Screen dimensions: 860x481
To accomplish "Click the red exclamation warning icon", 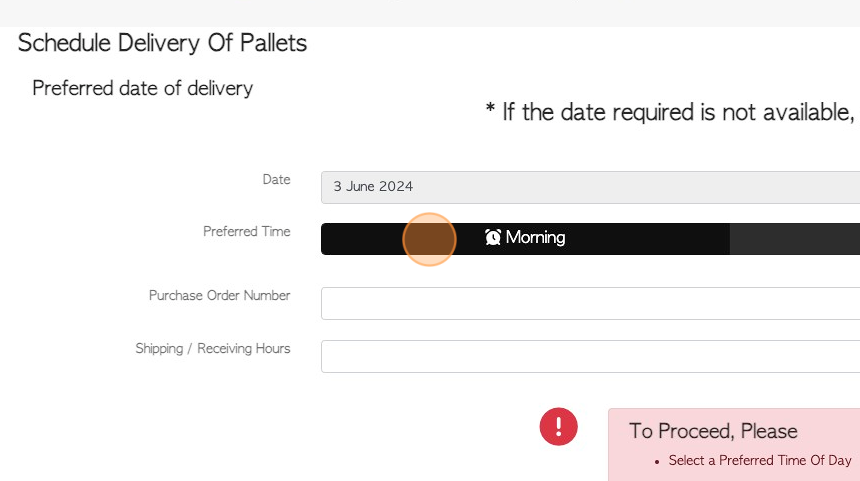I will click(558, 426).
